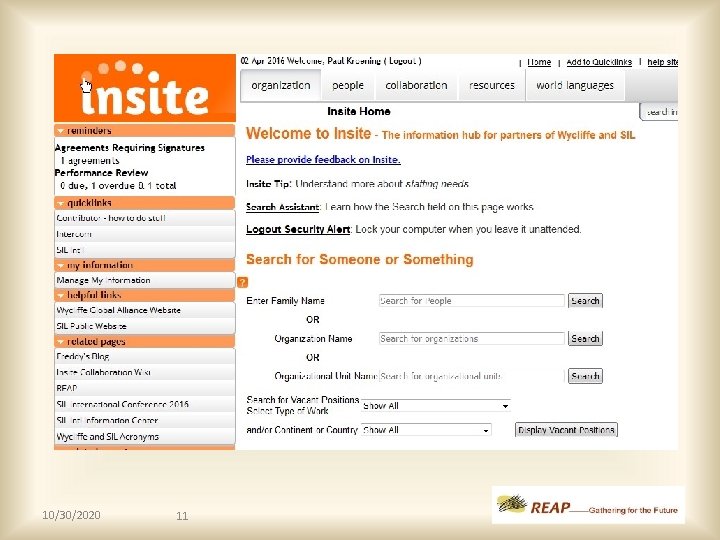Open SIL Intl quicklink
This screenshot has height=540, width=720.
pos(145,250)
